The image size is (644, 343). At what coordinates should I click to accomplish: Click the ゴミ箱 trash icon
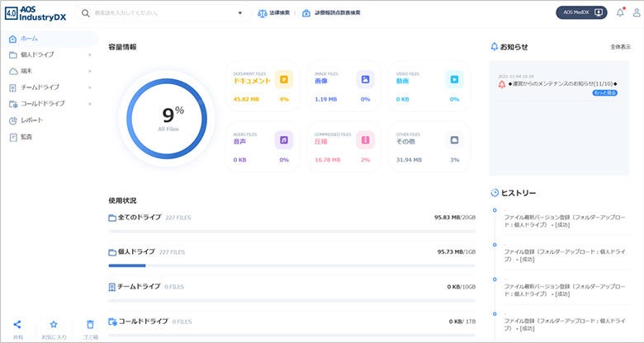click(90, 325)
